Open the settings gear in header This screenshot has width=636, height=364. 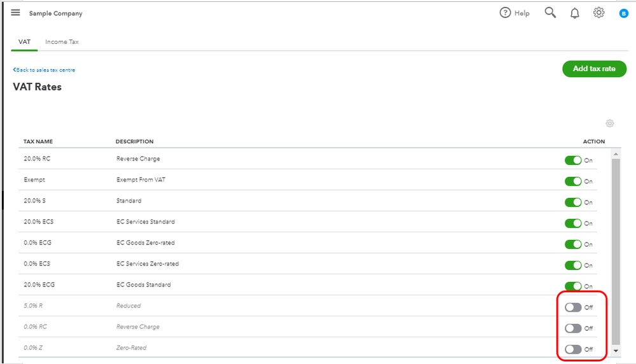[598, 13]
